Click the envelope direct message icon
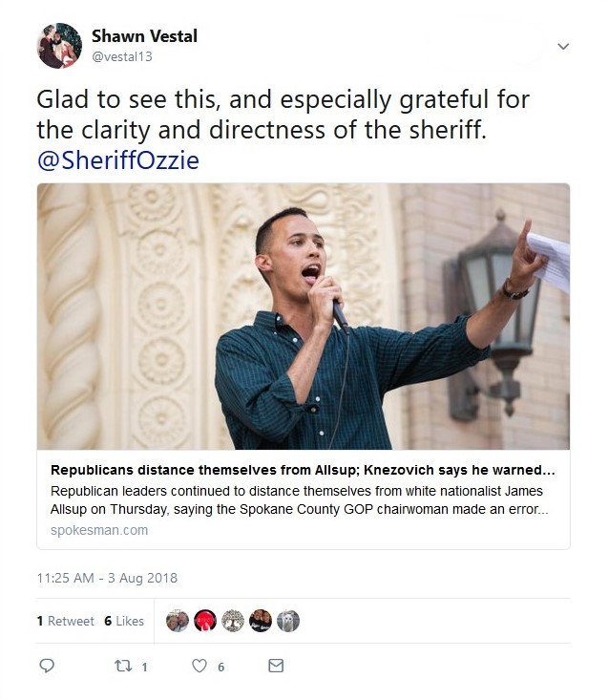Viewport: 608px width, 700px height. (276, 666)
